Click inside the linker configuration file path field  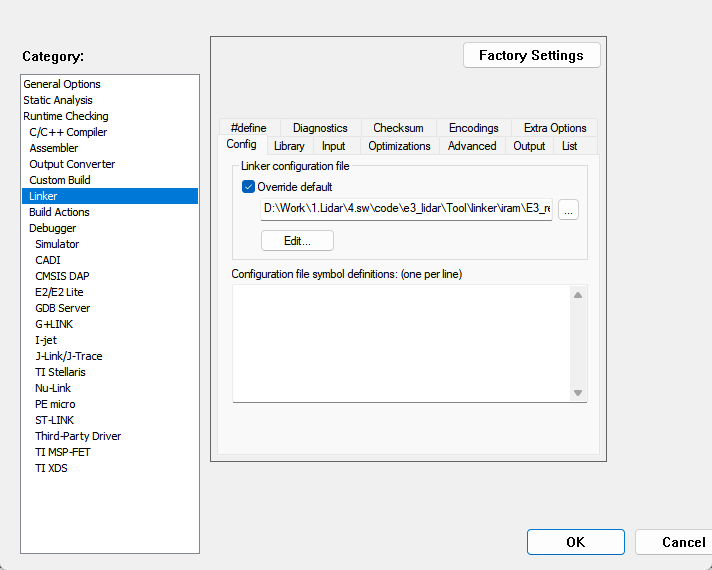[x=405, y=209]
